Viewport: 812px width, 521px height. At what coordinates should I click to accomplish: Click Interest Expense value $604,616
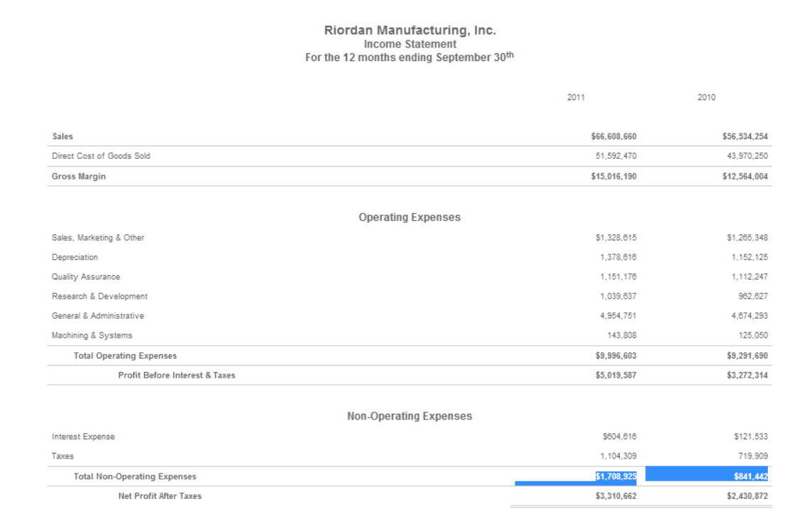[620, 437]
